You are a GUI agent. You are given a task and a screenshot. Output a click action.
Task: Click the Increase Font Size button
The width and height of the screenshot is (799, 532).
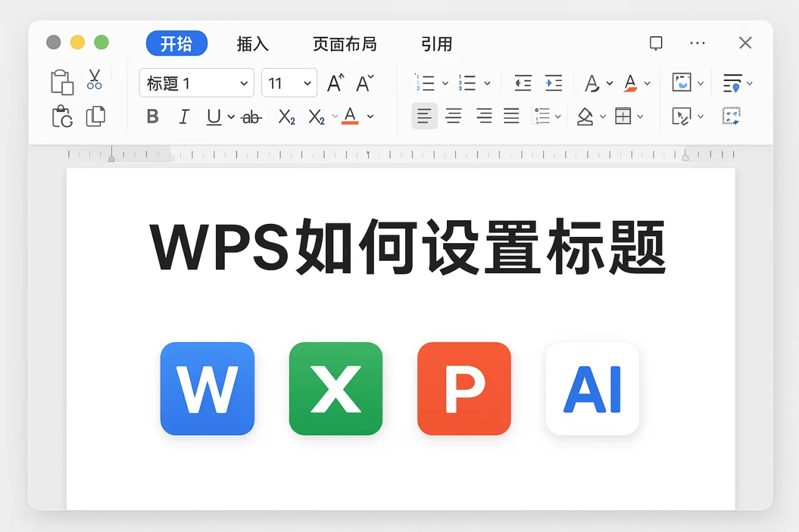click(335, 82)
